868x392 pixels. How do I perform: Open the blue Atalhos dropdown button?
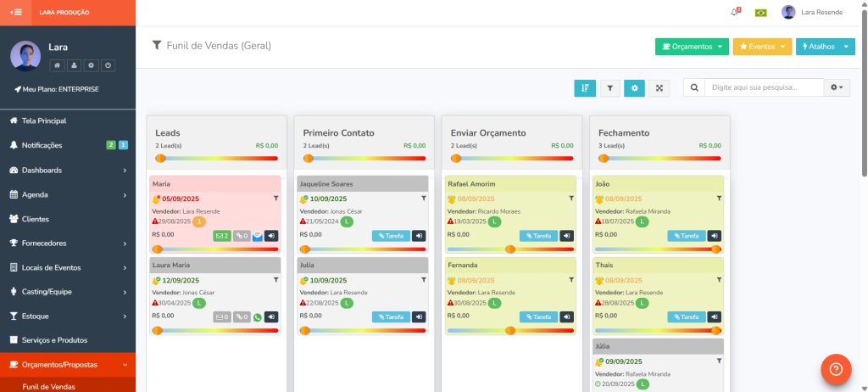tap(826, 47)
